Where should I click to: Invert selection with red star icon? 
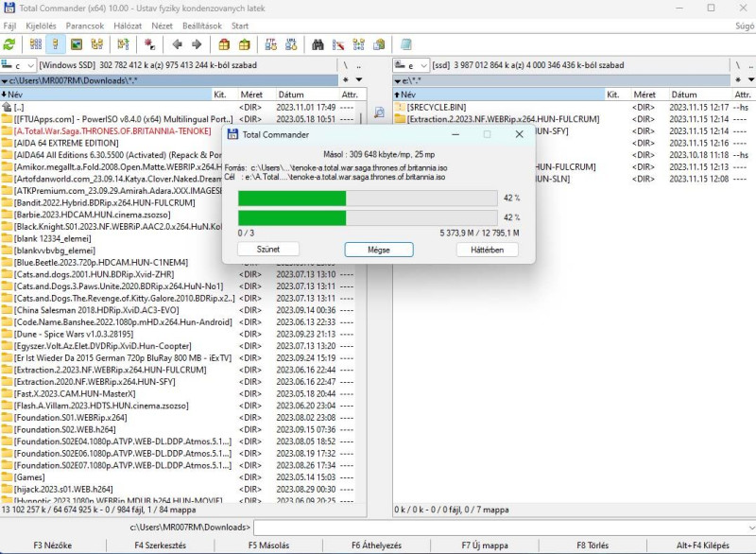[150, 44]
